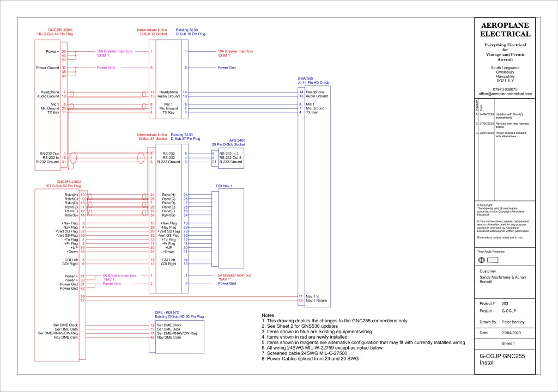The width and height of the screenshot is (558, 392).
Task: Click the office@aeroplaneelectrical.com email address
Action: (x=504, y=94)
